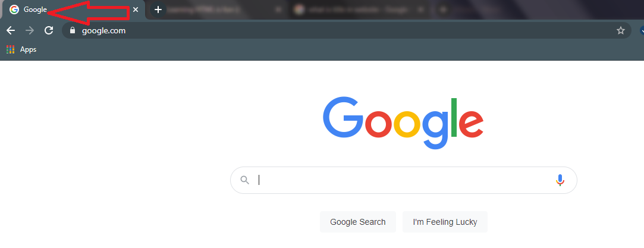Open the Apps grid icon in the bookmarks bar
The height and width of the screenshot is (248, 644).
[10, 49]
